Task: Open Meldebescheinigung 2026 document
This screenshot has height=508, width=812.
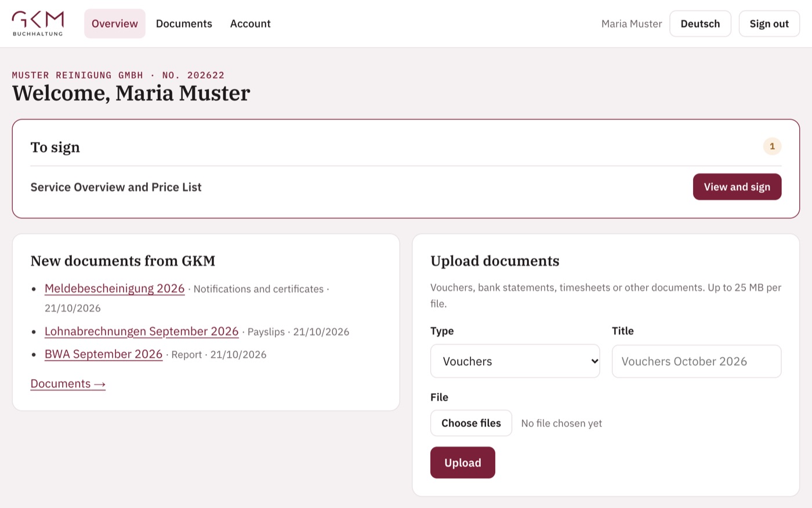Action: point(114,289)
